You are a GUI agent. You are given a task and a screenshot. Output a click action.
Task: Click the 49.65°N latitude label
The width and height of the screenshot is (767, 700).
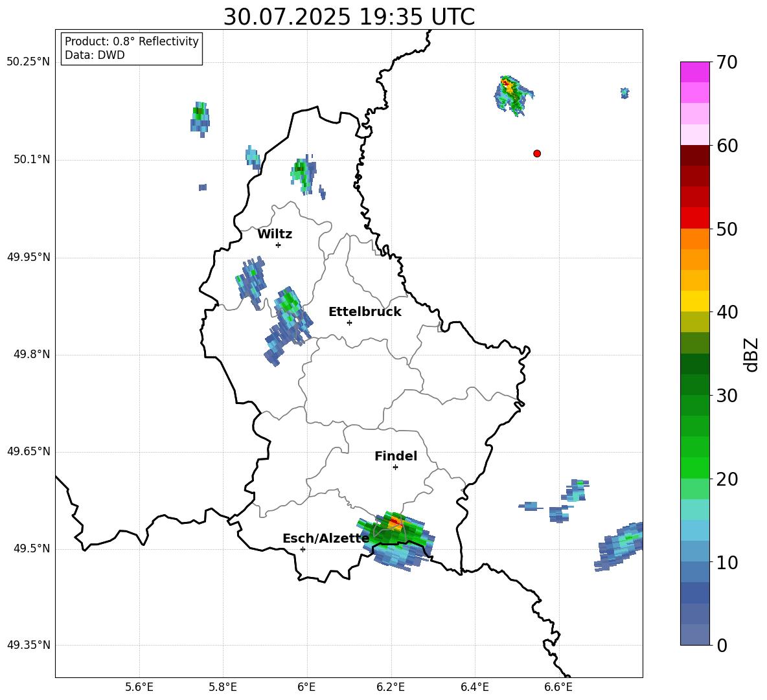click(29, 451)
